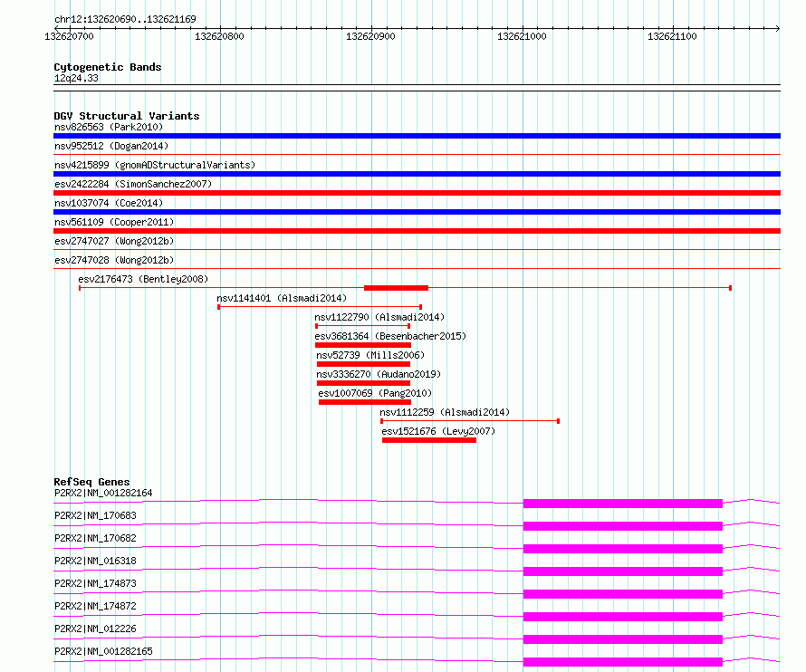
Task: Select the esv2176473 (Bentley2008) label
Action: 143,279
